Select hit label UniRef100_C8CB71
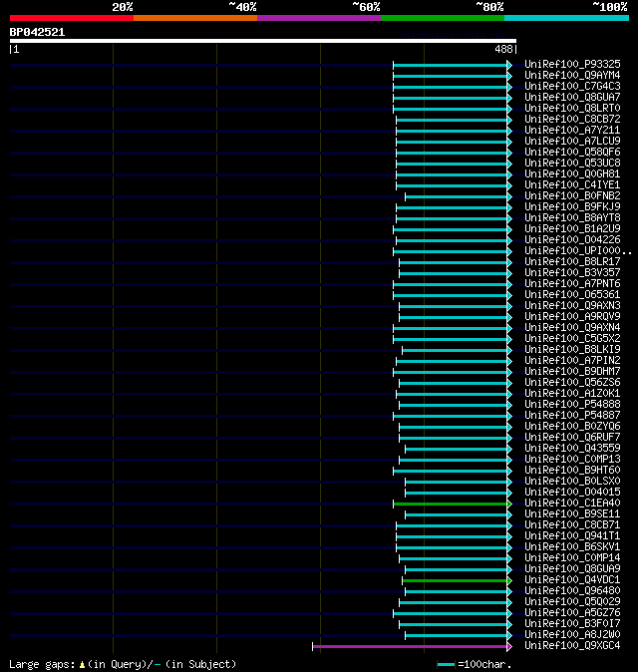This screenshot has height=672, width=638. point(572,525)
